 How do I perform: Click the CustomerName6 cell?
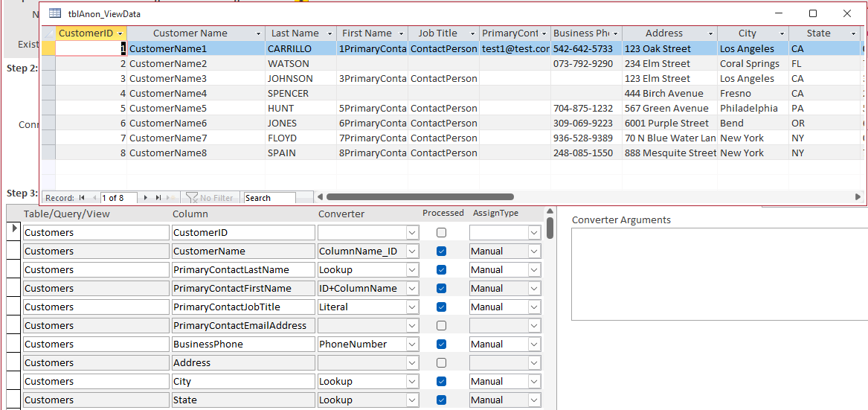pos(196,124)
